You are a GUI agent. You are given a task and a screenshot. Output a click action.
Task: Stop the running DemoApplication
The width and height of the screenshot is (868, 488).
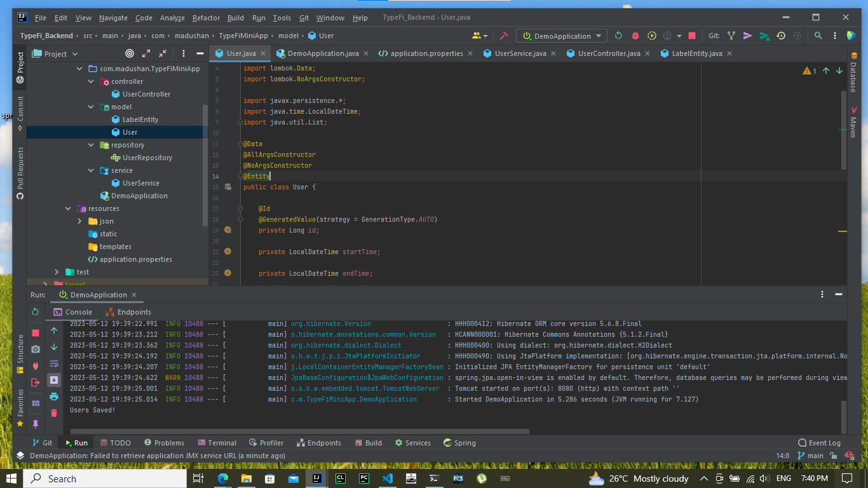coord(692,36)
